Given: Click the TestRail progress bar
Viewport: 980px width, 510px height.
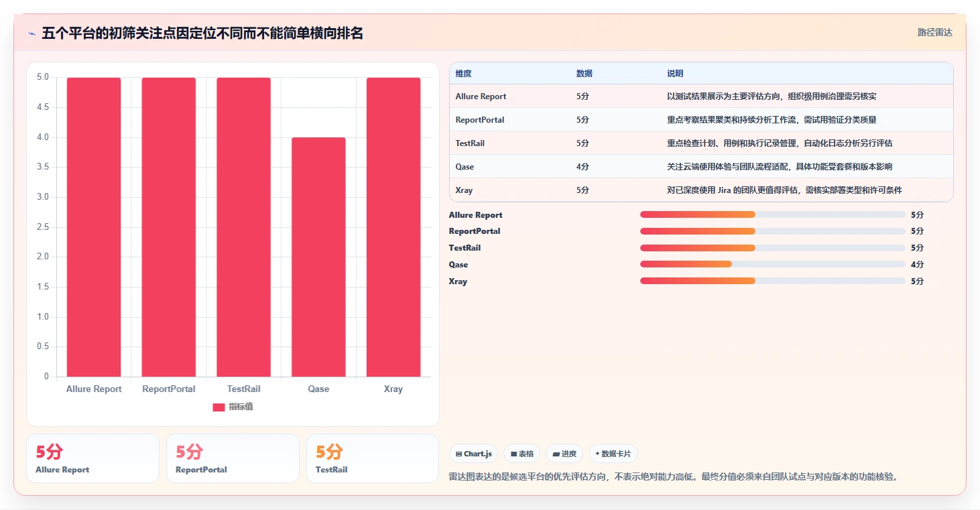Looking at the screenshot, I should [x=772, y=248].
